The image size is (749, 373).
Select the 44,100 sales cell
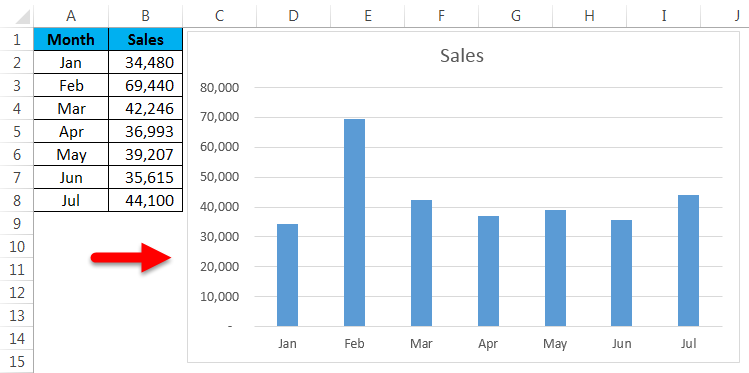(146, 201)
